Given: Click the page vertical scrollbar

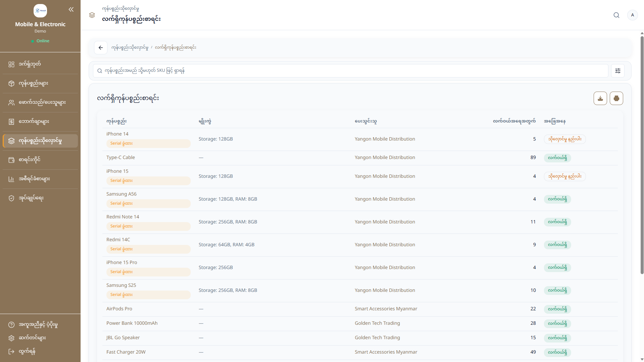Looking at the screenshot, I should click(642, 154).
